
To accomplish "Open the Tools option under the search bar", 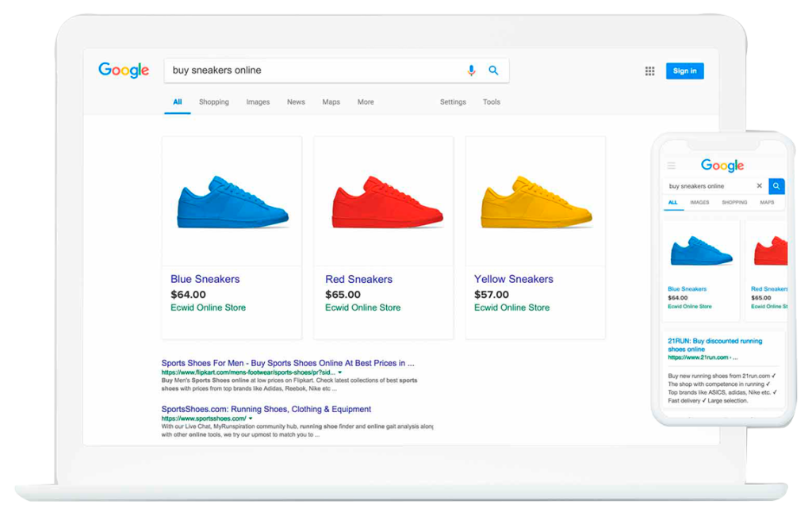I will click(492, 102).
